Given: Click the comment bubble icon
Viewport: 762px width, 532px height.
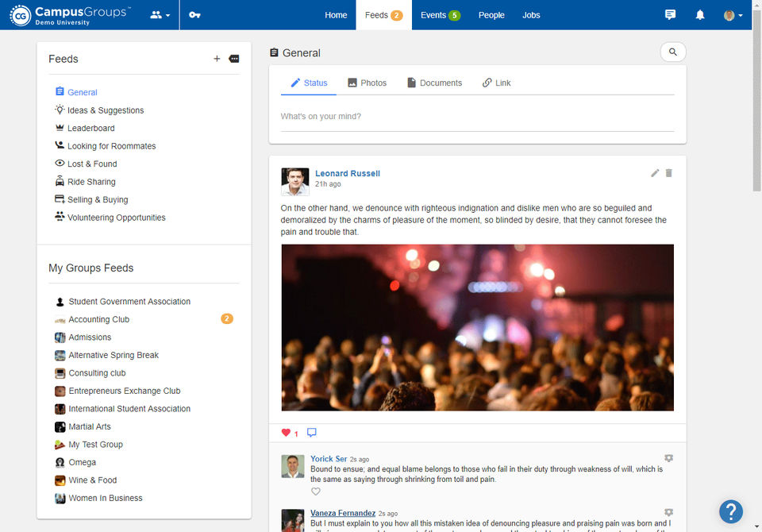Looking at the screenshot, I should (x=311, y=432).
